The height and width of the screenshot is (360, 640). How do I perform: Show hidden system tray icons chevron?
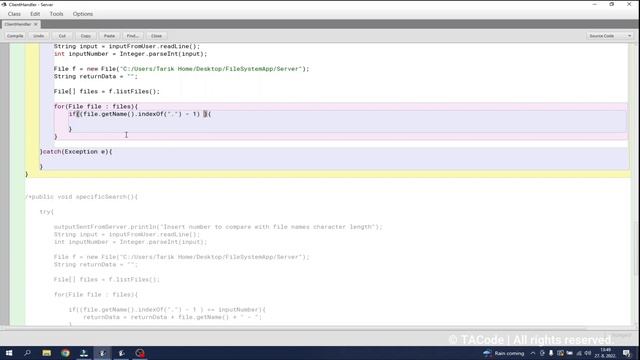[x=533, y=353]
